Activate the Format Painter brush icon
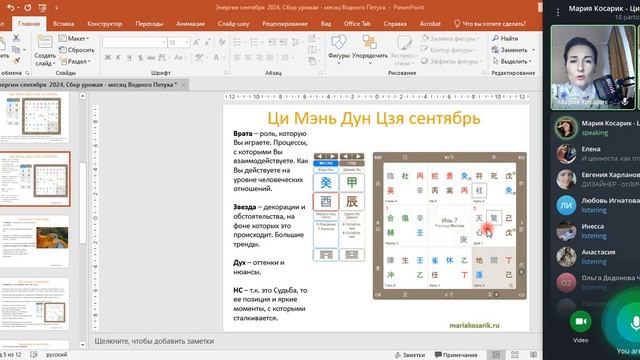640x360 pixels. click(x=16, y=60)
